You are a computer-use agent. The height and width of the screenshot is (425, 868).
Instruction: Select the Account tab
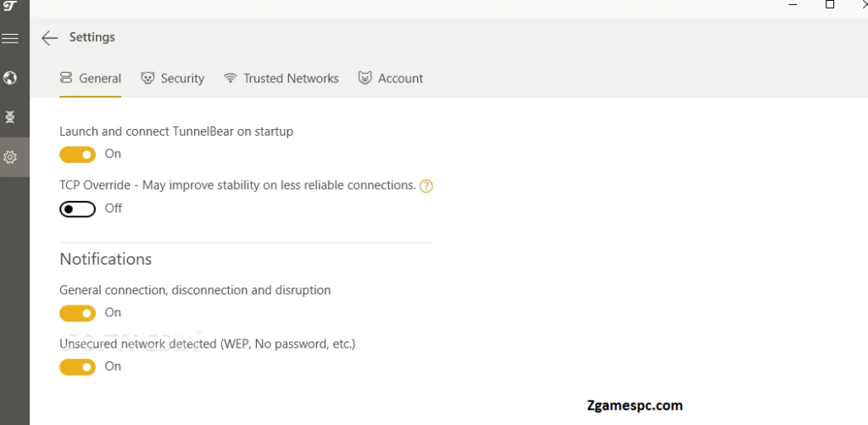[390, 79]
